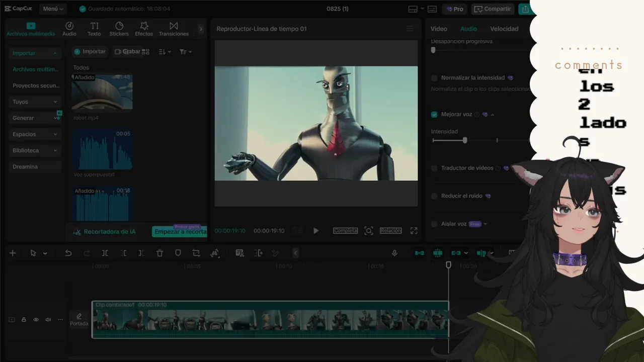Click the Grabar record button
Image resolution: width=644 pixels, height=362 pixels.
tap(127, 51)
